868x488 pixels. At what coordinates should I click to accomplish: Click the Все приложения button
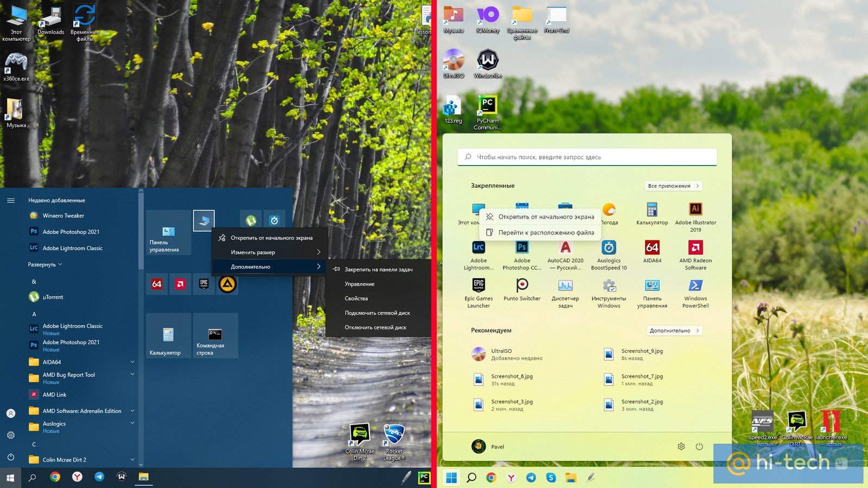673,186
